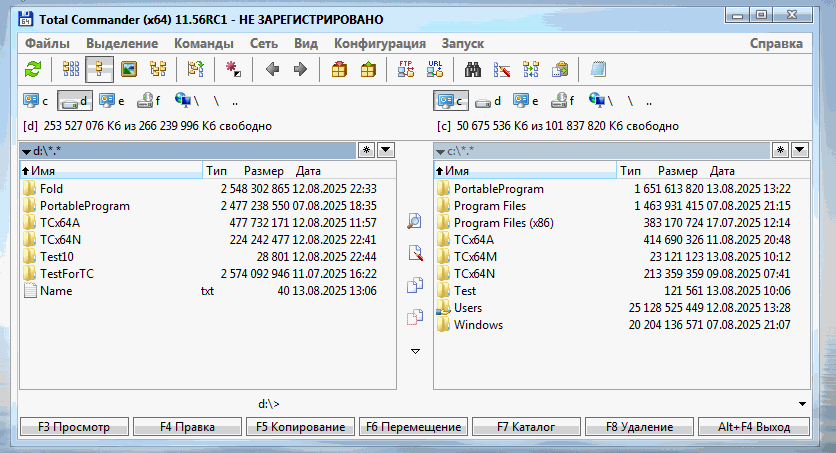
Task: Open file search via binoculars icon
Action: click(x=472, y=69)
